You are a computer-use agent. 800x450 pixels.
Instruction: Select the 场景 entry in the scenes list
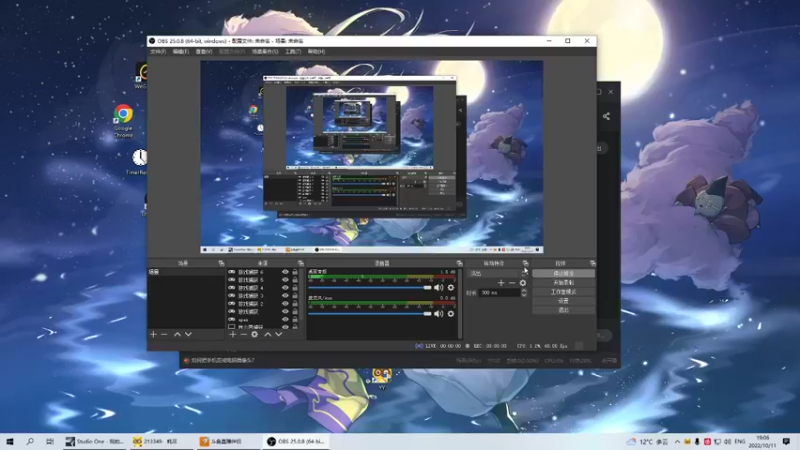click(186, 272)
